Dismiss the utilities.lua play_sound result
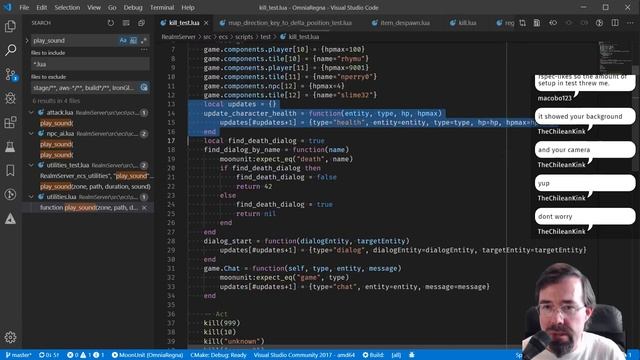This screenshot has height=360, width=640. point(144,208)
